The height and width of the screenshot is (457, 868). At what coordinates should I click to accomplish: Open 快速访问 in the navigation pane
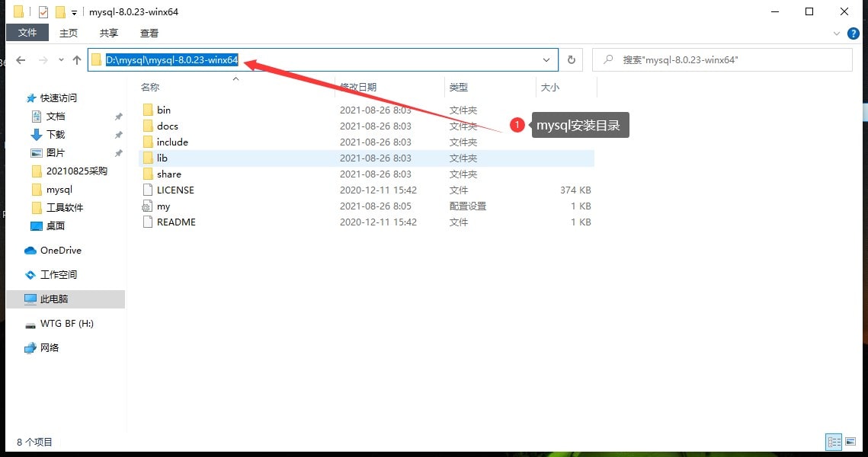click(58, 98)
